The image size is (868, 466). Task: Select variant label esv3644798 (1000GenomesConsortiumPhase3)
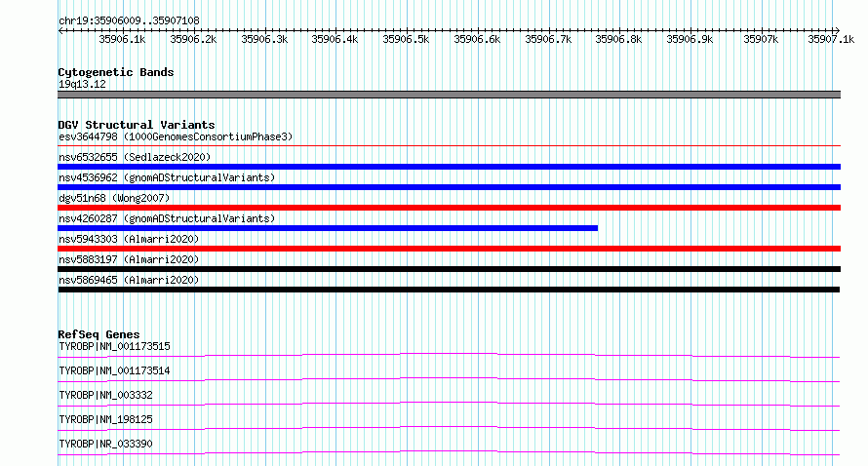(176, 136)
